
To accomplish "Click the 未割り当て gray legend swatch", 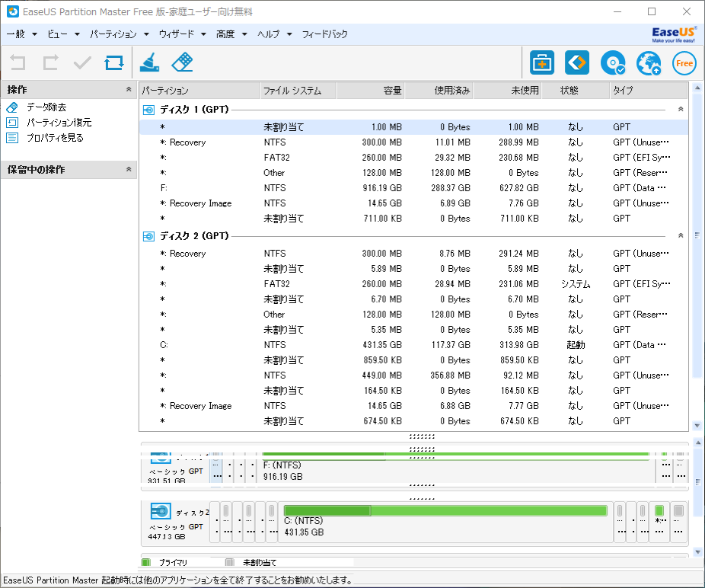I will (x=230, y=562).
